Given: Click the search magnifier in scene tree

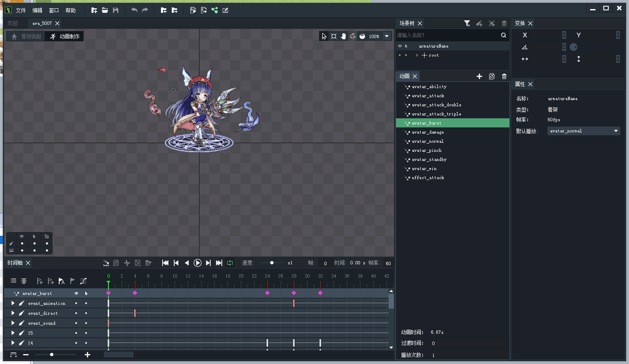Looking at the screenshot, I should [x=504, y=35].
